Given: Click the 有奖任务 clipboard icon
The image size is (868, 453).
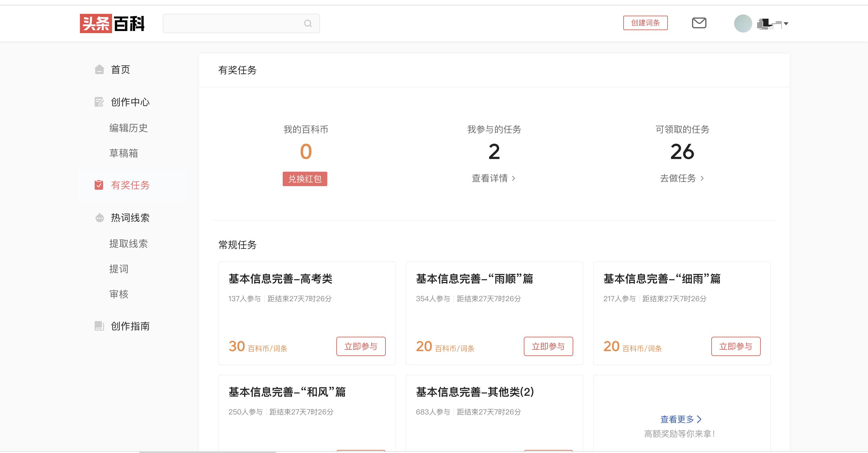Looking at the screenshot, I should 99,185.
